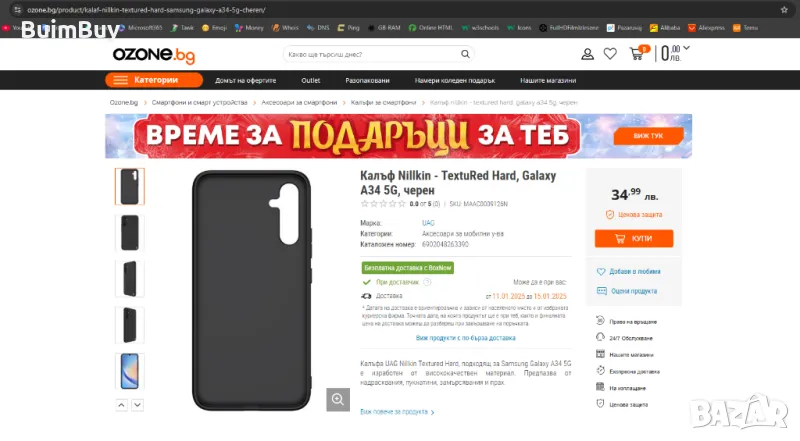Bookmark page with star icon
Image resolution: width=800 pixels, height=441 pixels.
pyautogui.click(x=784, y=10)
